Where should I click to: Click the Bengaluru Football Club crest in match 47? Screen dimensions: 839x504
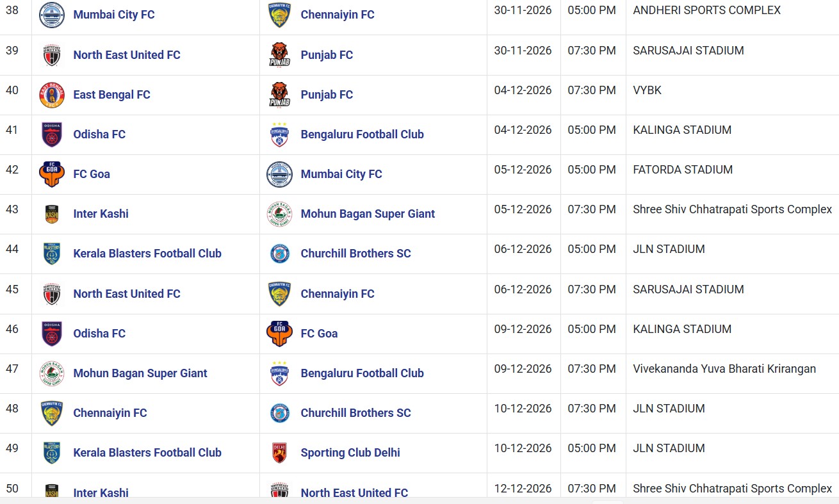(x=279, y=373)
